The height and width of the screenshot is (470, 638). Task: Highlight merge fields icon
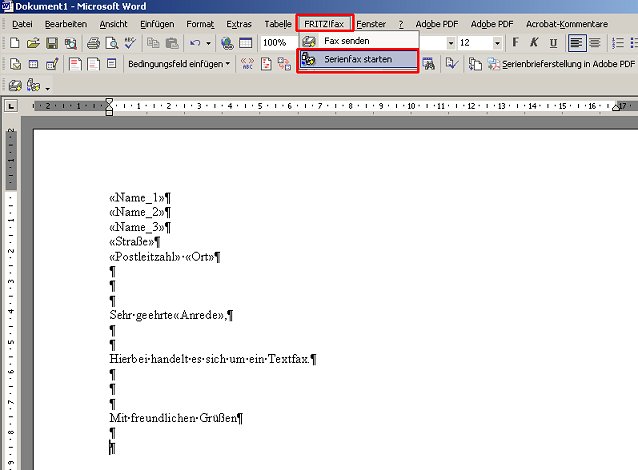tap(266, 64)
